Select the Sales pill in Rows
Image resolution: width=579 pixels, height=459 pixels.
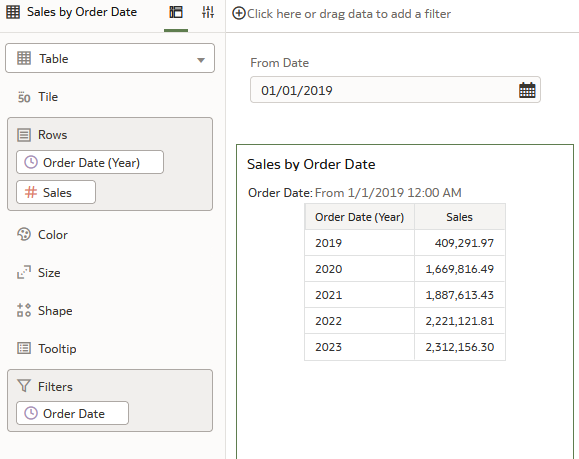click(x=56, y=192)
